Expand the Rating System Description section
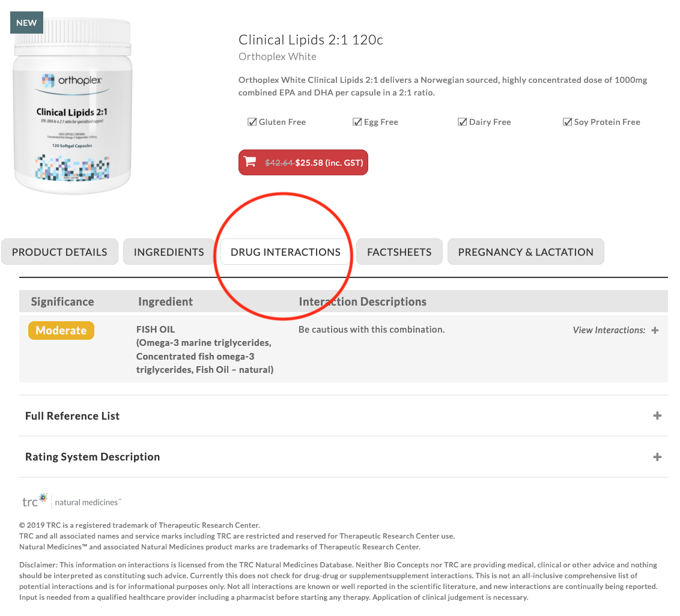Screen dimensions: 680x616 coord(657,456)
